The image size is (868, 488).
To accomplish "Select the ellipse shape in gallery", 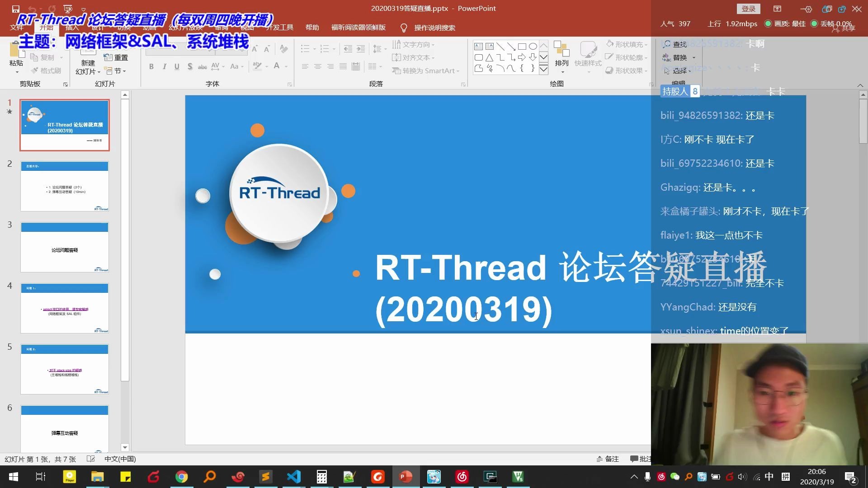I will click(533, 47).
